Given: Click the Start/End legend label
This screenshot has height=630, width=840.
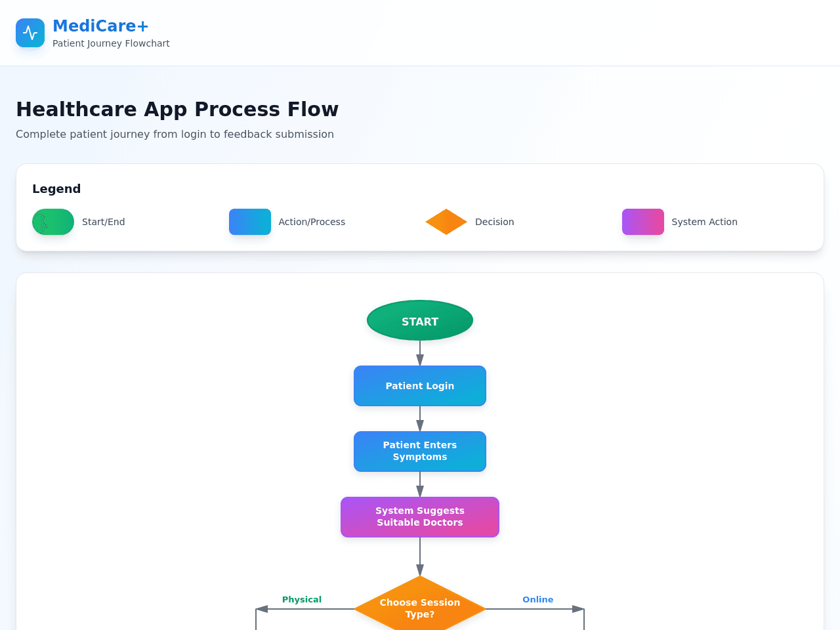Looking at the screenshot, I should (x=104, y=222).
